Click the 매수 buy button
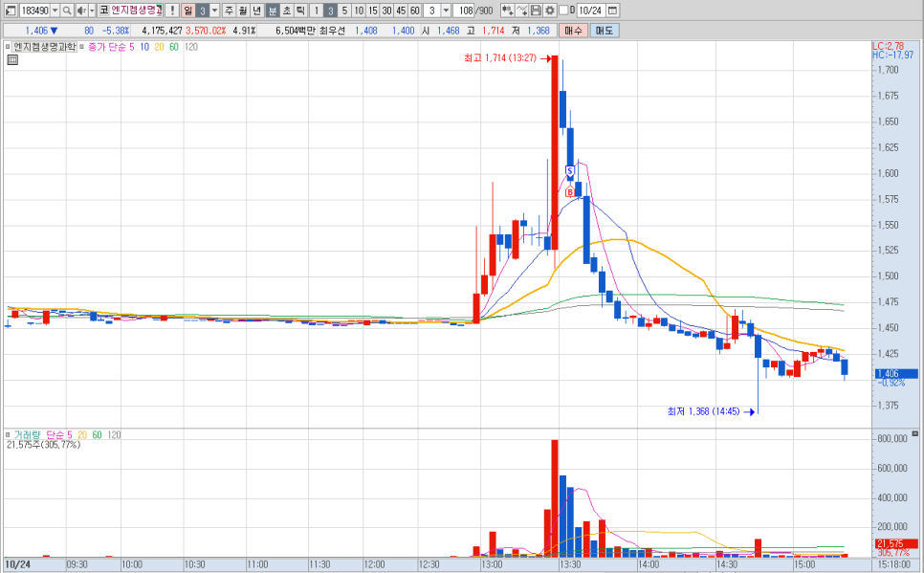 573,31
